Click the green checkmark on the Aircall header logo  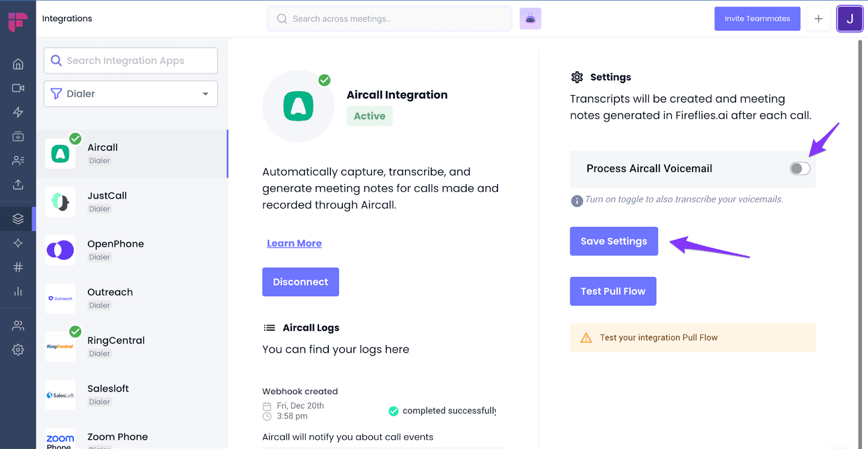pos(324,80)
